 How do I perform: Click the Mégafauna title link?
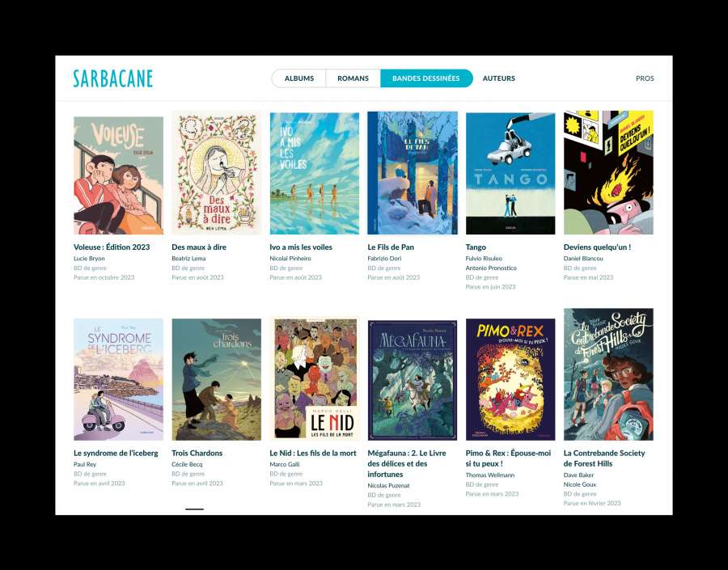(x=407, y=464)
